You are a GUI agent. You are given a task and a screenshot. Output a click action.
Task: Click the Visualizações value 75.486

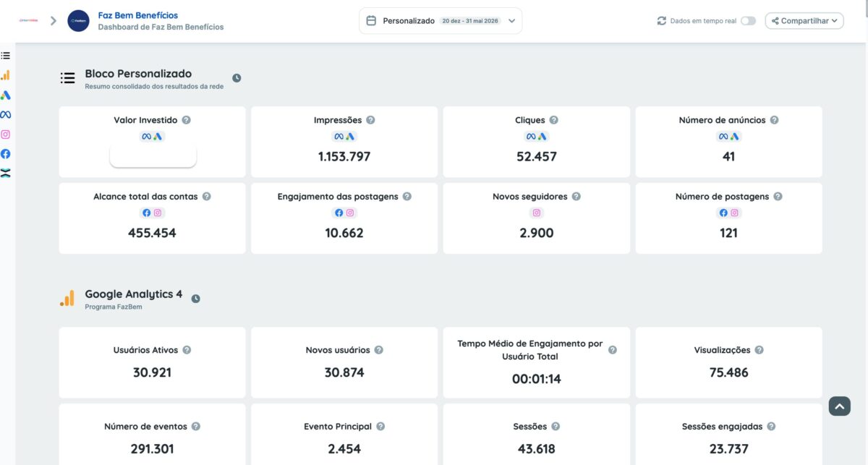[728, 372]
